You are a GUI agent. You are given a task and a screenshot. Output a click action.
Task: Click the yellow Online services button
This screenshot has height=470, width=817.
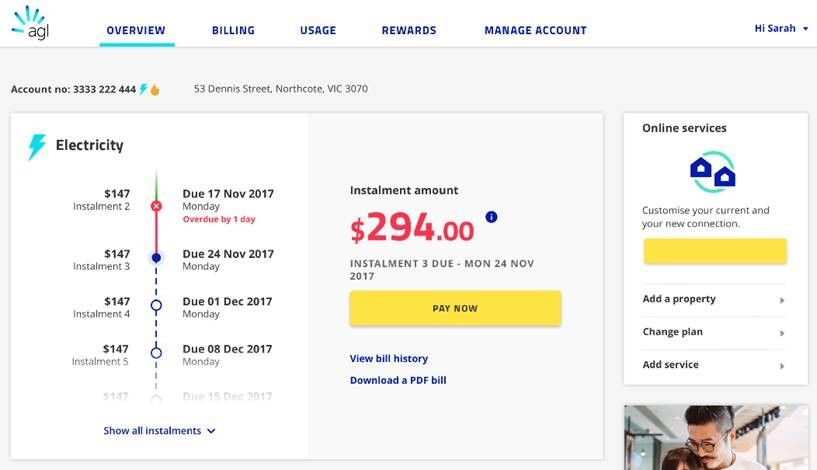(714, 251)
